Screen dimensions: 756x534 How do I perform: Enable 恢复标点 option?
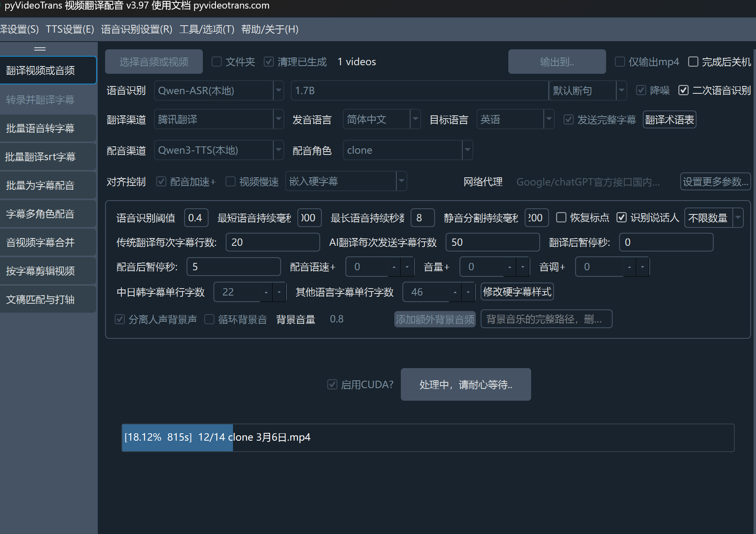pyautogui.click(x=561, y=218)
